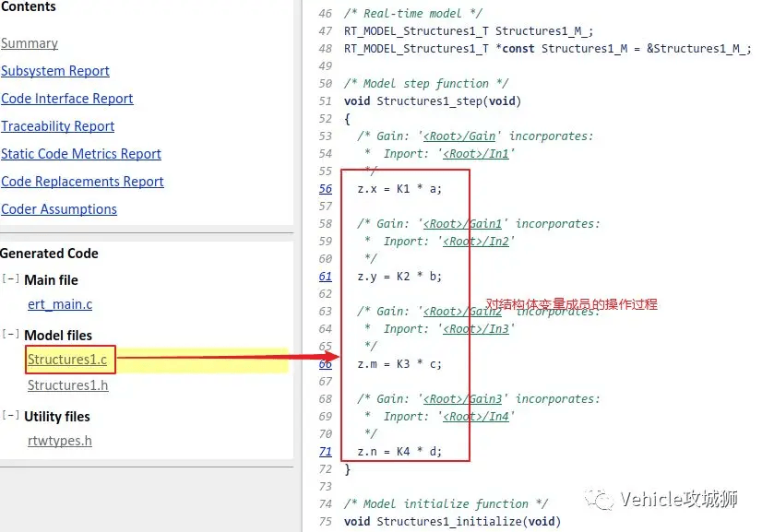Click the 'Model files' label
The height and width of the screenshot is (532, 762).
pos(58,336)
